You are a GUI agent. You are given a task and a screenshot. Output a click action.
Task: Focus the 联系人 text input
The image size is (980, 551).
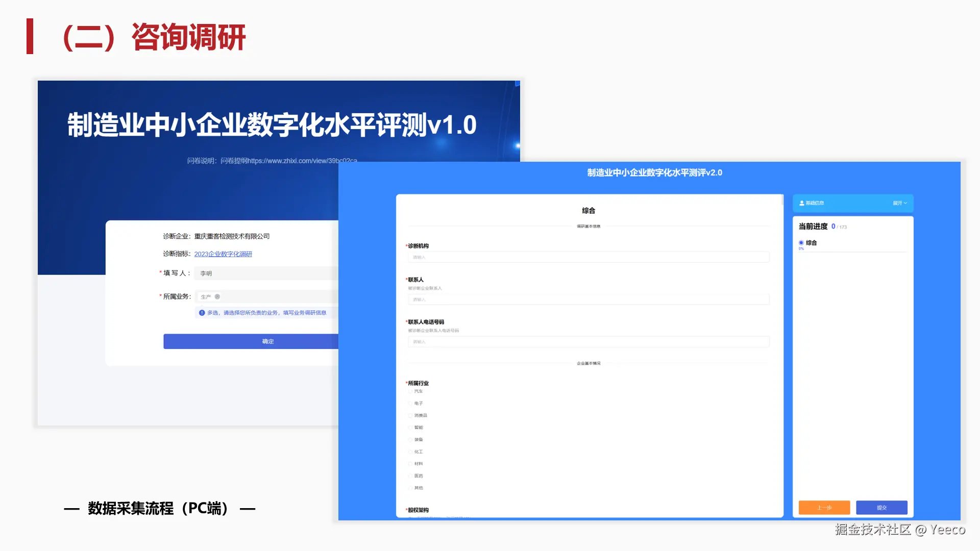(x=588, y=299)
